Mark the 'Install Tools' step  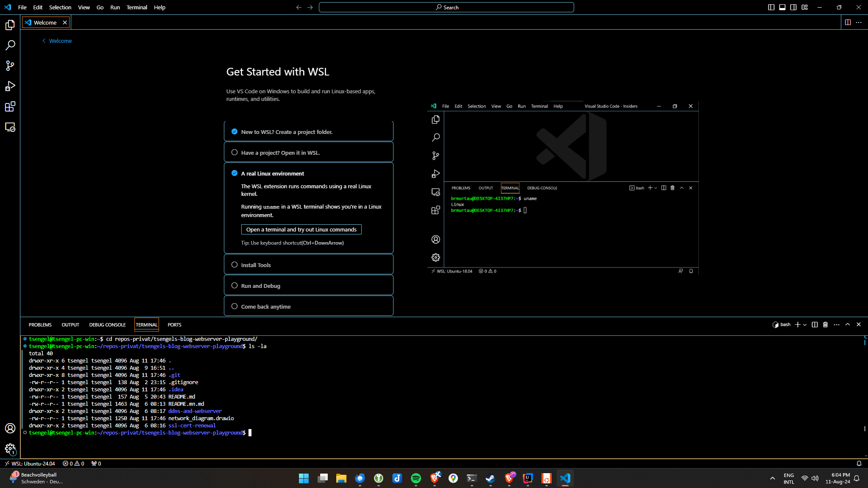point(234,265)
